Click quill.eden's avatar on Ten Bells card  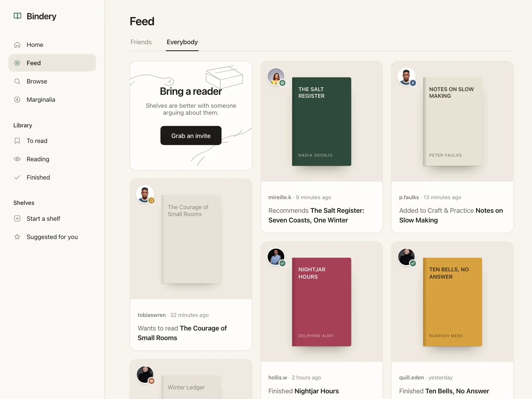click(406, 257)
